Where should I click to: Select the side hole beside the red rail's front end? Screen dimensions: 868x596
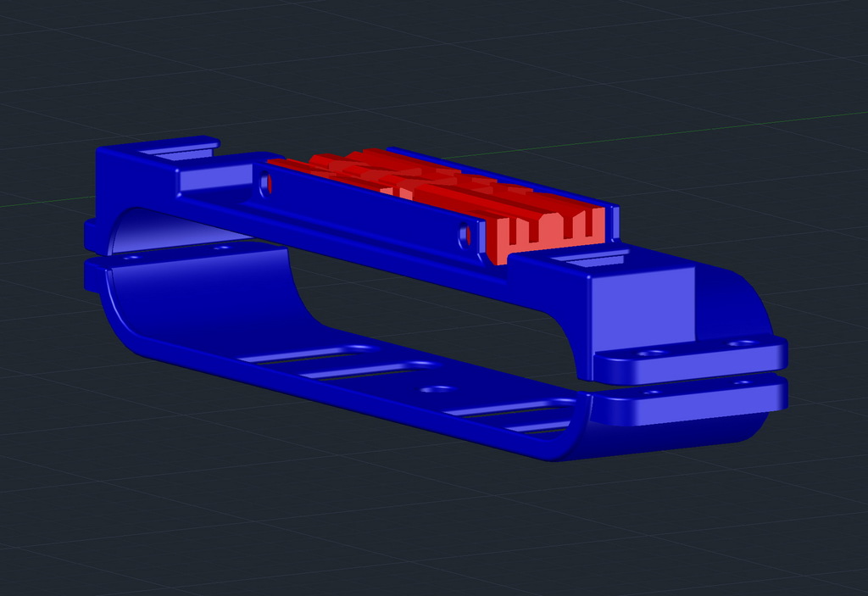click(465, 234)
